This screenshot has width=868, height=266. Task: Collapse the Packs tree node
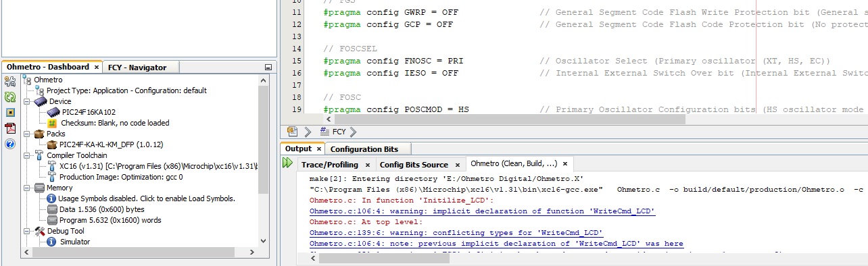coord(27,134)
